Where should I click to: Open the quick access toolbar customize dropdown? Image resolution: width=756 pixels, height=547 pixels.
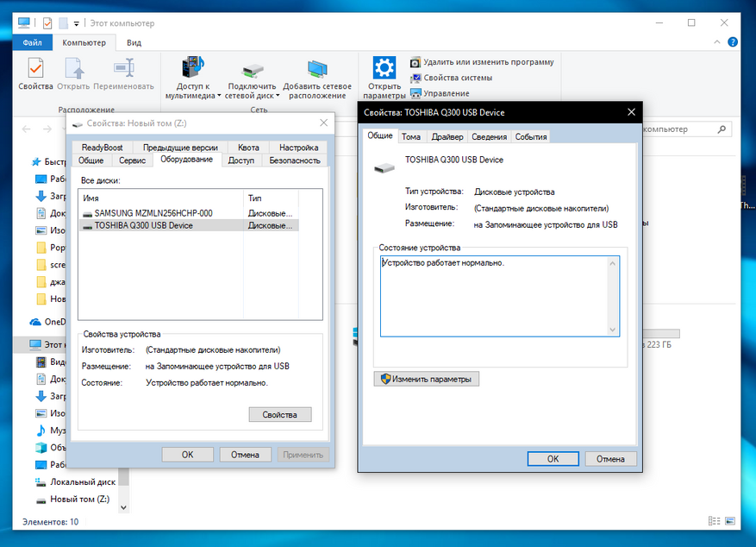76,23
